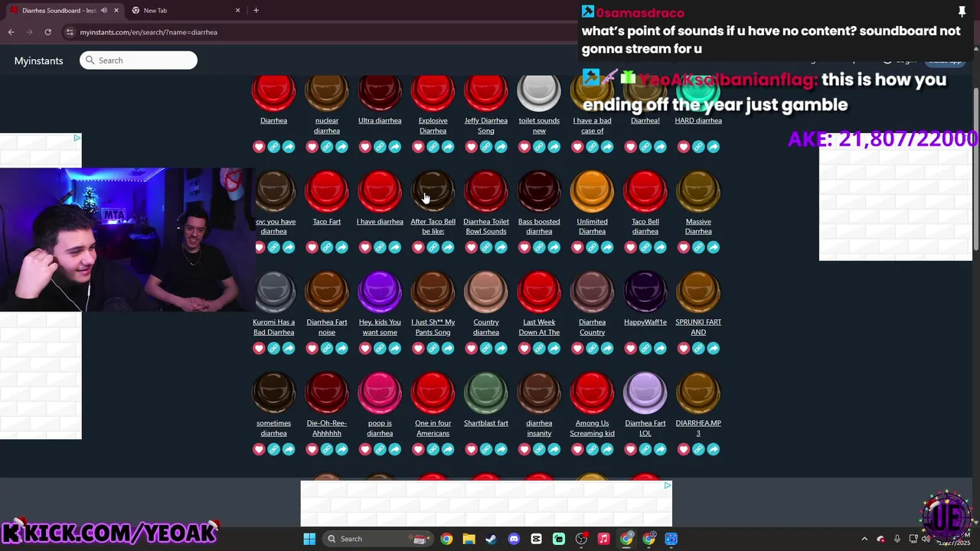Open the Diarrhea Toilet Bowl Sounds link
Image resolution: width=980 pixels, height=551 pixels.
486,227
